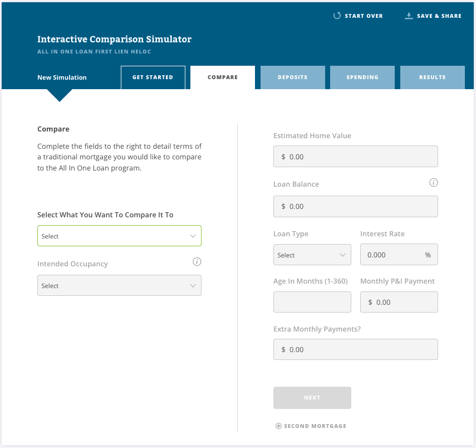Open the Intended Occupancy dropdown
This screenshot has width=476, height=448.
119,285
